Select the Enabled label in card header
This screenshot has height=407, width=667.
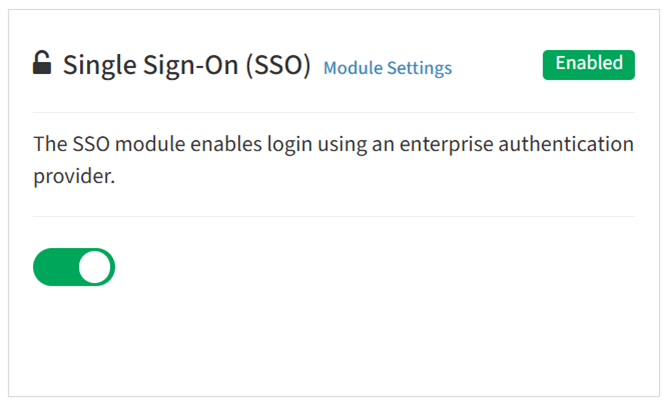pyautogui.click(x=589, y=65)
